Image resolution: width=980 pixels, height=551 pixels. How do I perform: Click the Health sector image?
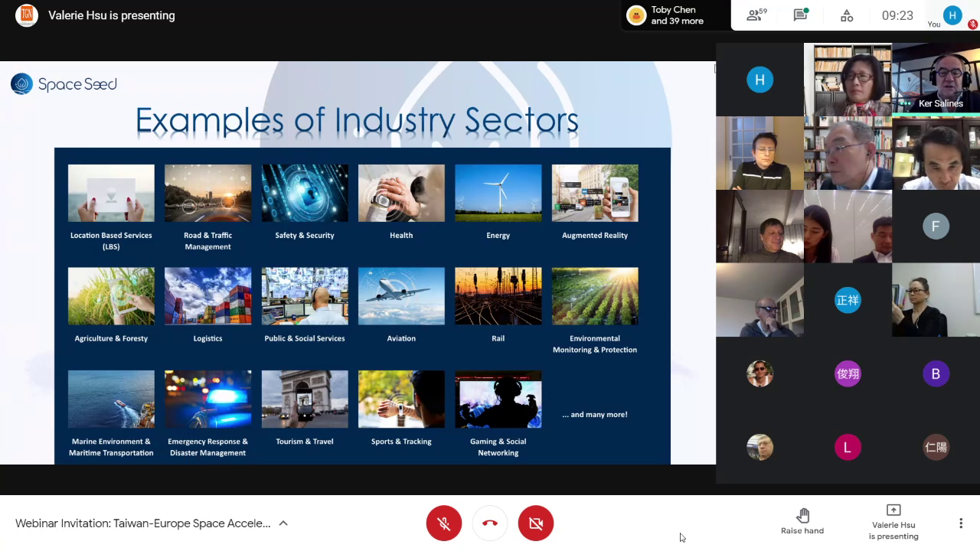click(401, 193)
